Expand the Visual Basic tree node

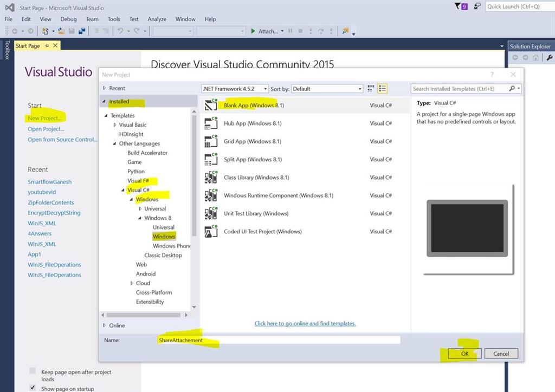click(115, 125)
